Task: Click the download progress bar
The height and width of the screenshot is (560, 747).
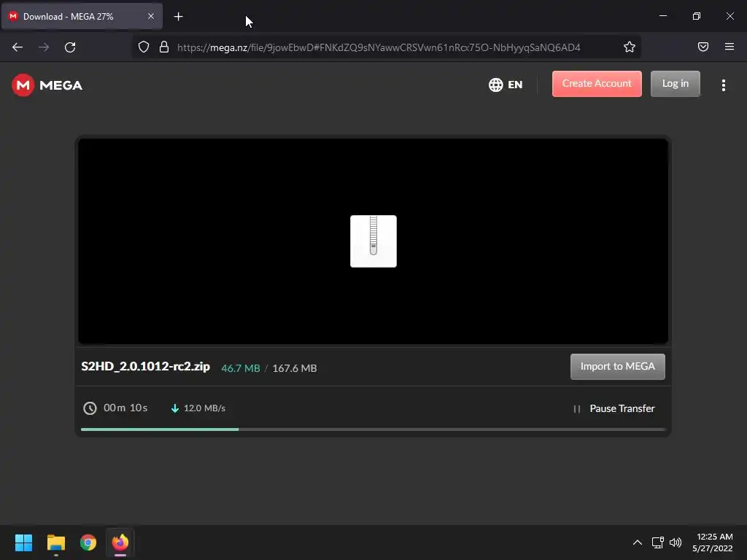Action: point(373,429)
